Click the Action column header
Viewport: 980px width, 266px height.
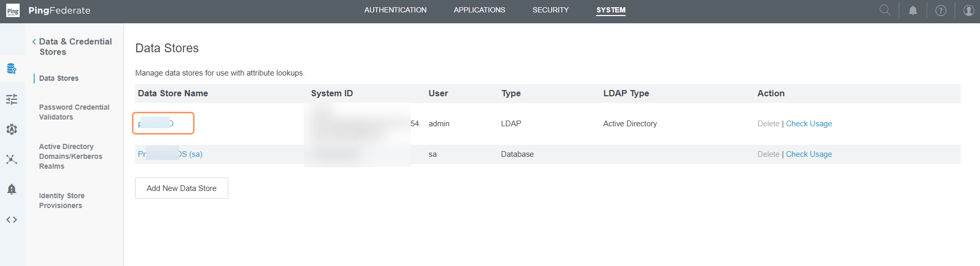[x=771, y=93]
